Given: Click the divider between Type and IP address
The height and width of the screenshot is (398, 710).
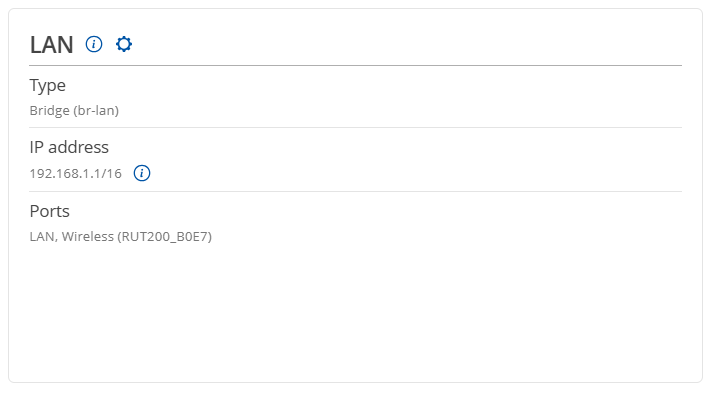Looking at the screenshot, I should pyautogui.click(x=355, y=127).
